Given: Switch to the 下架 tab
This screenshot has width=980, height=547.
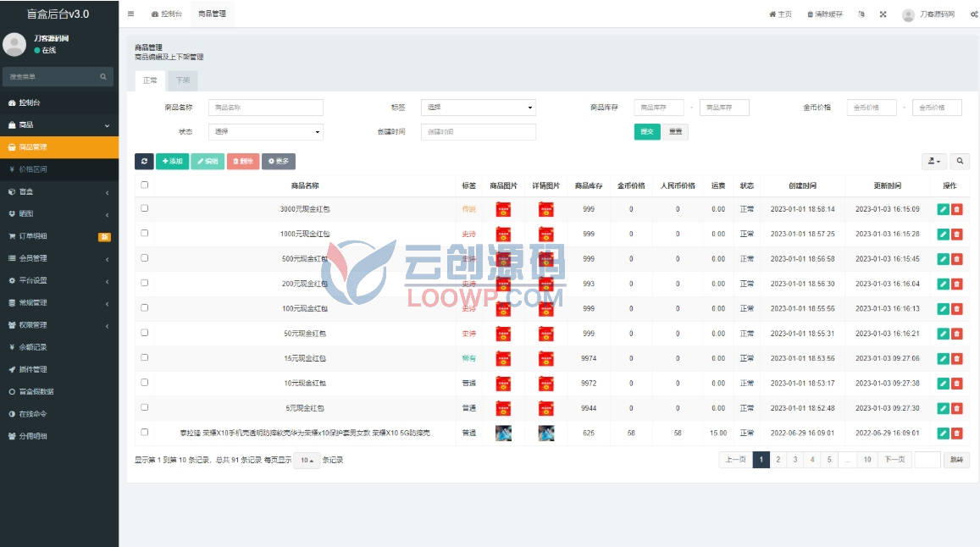Looking at the screenshot, I should (182, 80).
